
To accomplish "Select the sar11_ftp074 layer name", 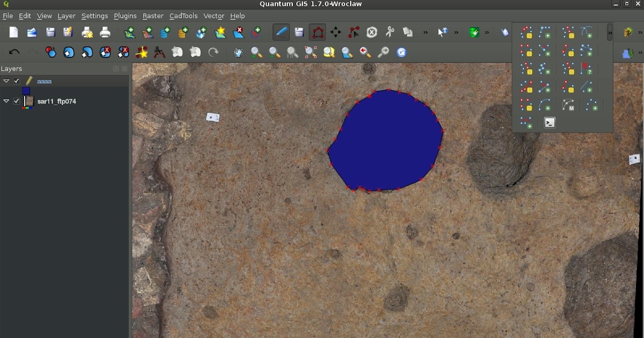I will coord(57,101).
